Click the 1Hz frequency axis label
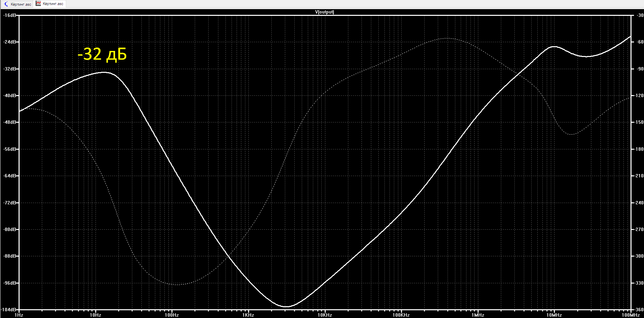 point(19,315)
